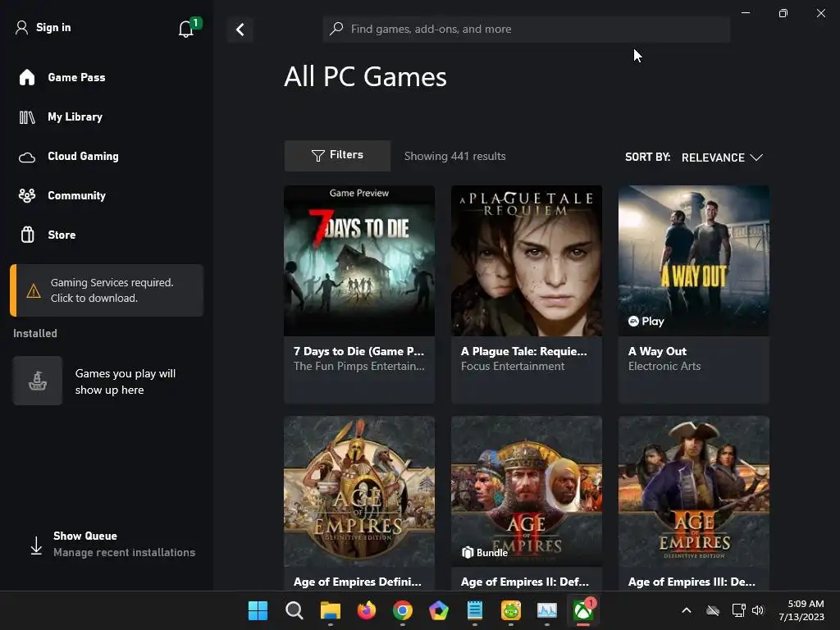Screen dimensions: 840x630
Task: Click the A Way Out title text
Action: (657, 351)
